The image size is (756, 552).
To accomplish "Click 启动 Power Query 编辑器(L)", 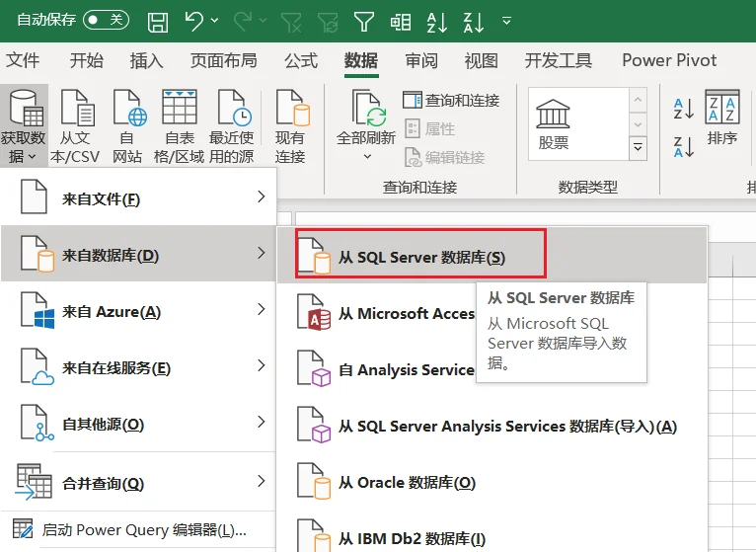I will (x=138, y=529).
